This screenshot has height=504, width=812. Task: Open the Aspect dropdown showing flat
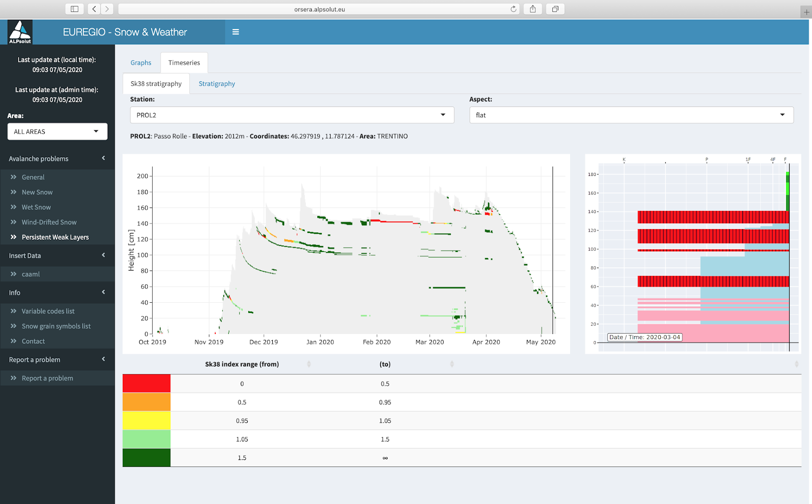(631, 115)
